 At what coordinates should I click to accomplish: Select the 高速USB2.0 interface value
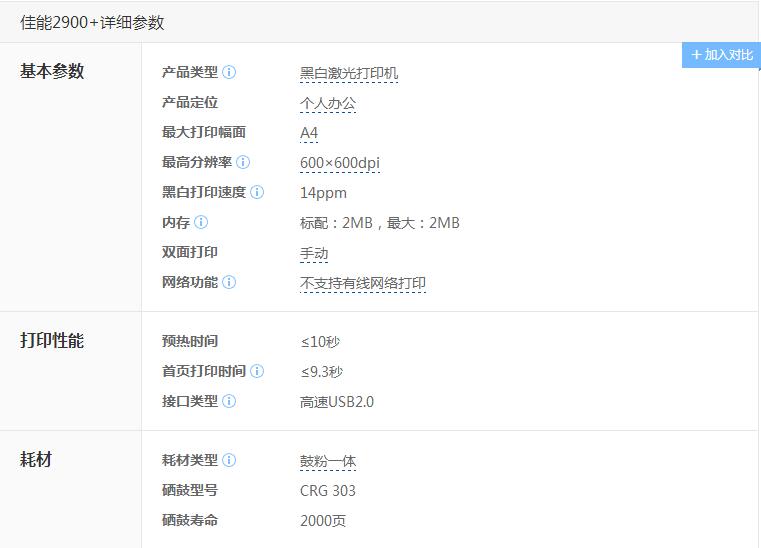pos(337,402)
